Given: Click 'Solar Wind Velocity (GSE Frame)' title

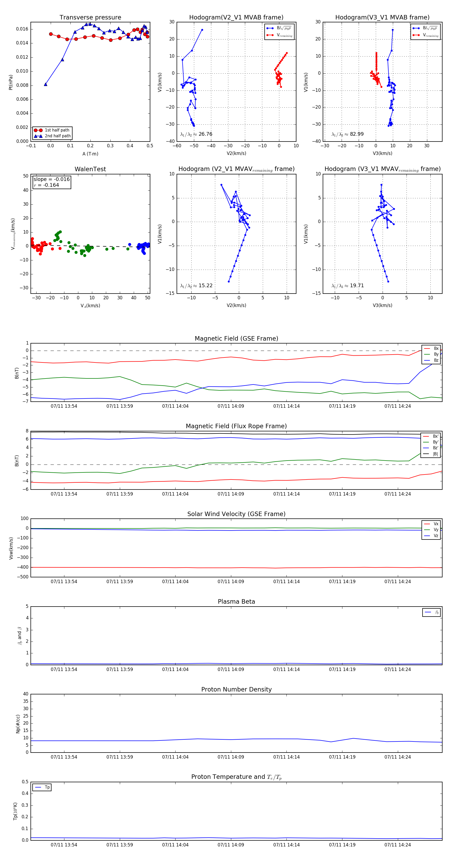Looking at the screenshot, I should (x=236, y=514).
